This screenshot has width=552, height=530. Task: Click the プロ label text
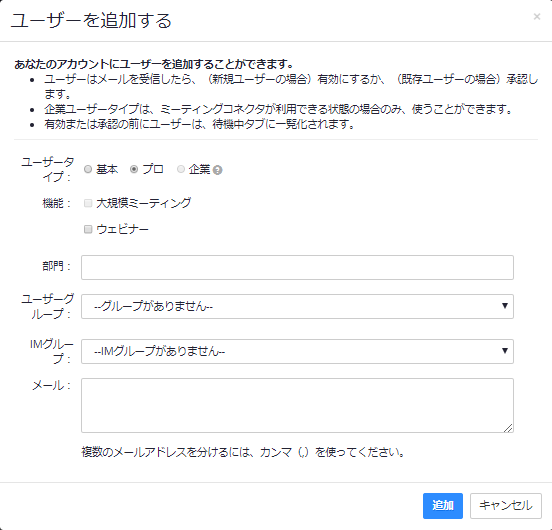[153, 169]
